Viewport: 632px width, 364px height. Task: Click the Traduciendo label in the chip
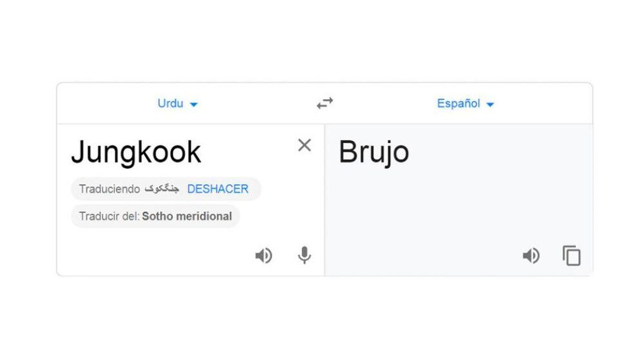109,189
